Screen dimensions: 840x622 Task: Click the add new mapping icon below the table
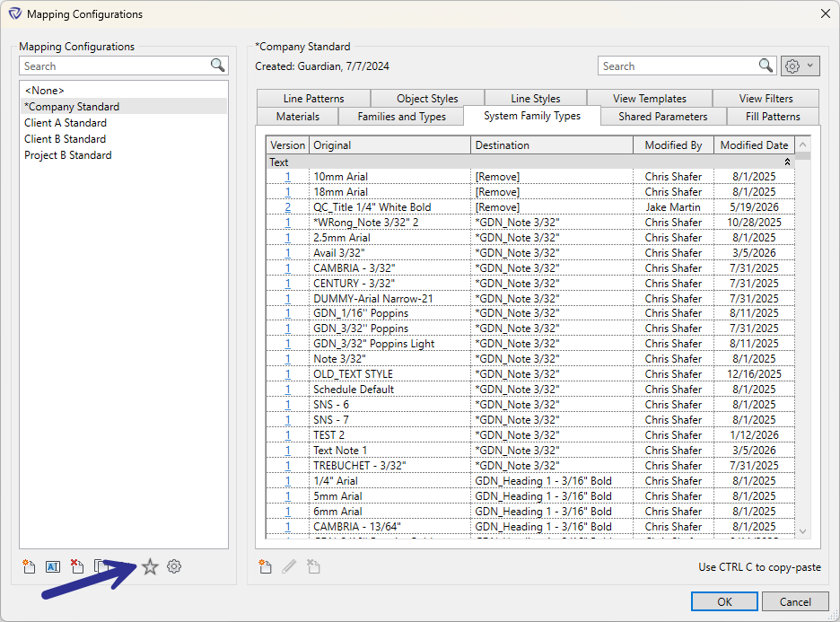(265, 566)
